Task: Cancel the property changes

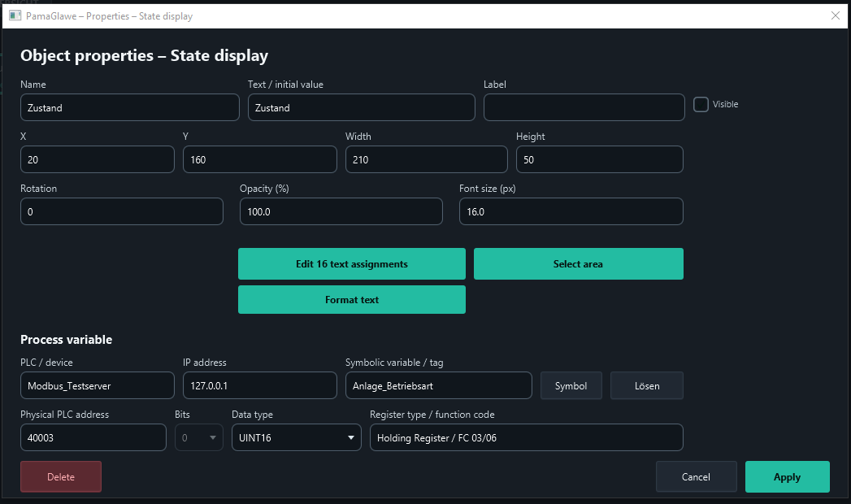Action: [696, 477]
